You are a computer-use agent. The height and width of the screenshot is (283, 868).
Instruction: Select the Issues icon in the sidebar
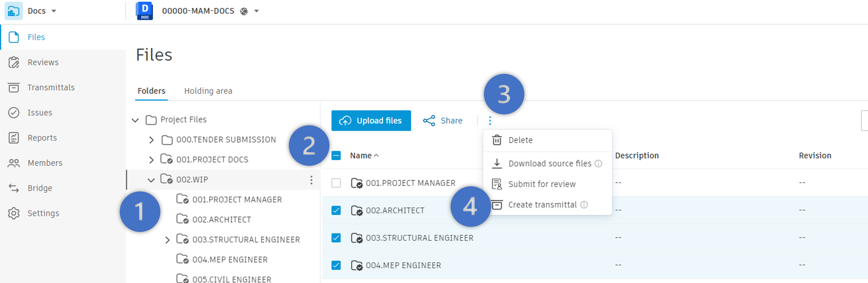14,112
